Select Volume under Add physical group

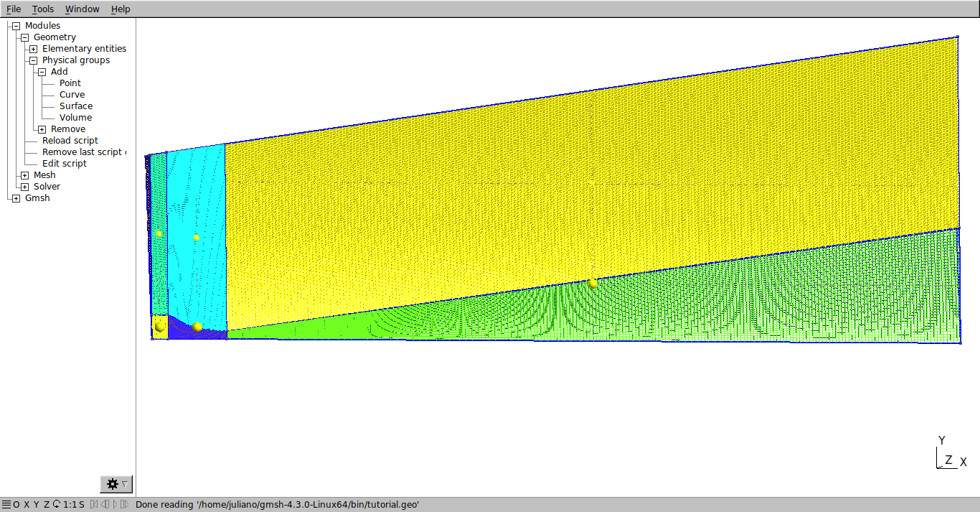[75, 118]
